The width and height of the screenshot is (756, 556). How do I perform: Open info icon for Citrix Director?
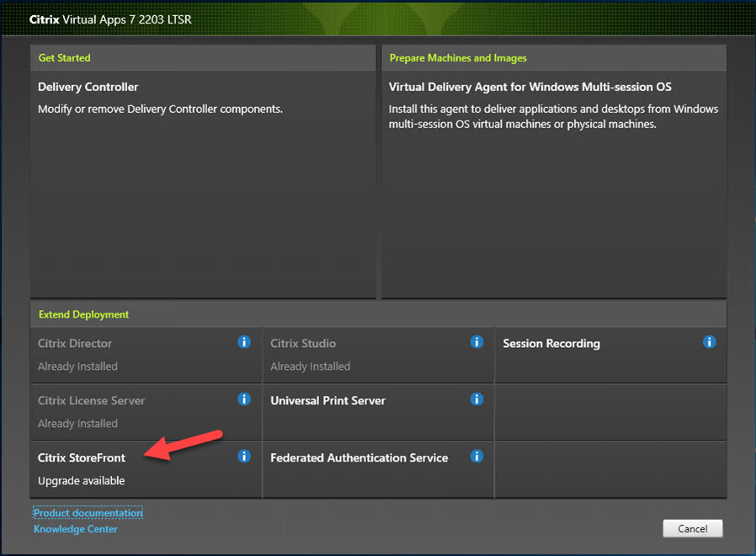coord(244,342)
